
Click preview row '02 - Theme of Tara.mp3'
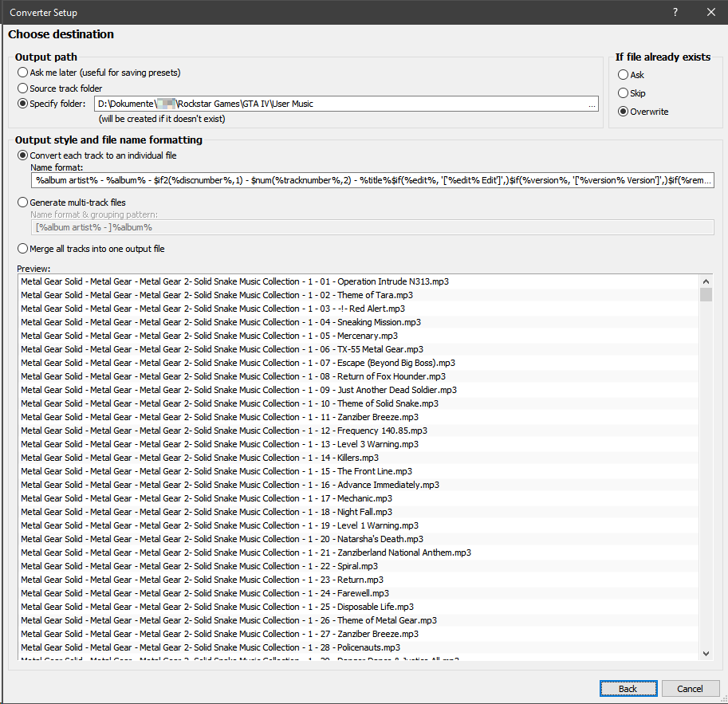pyautogui.click(x=359, y=295)
